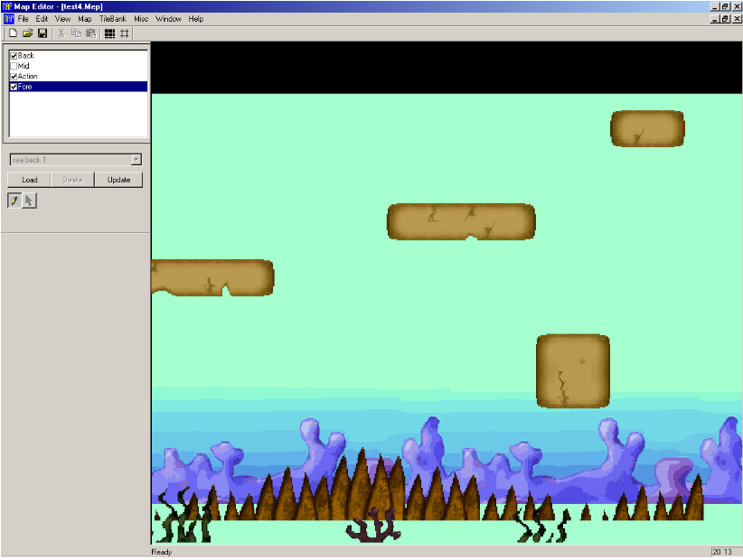The height and width of the screenshot is (560, 743).
Task: Select the arrow pointer tool
Action: 29,201
